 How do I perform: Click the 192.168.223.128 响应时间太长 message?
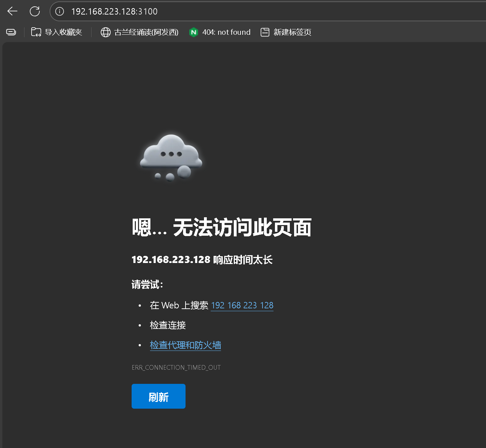click(x=202, y=260)
